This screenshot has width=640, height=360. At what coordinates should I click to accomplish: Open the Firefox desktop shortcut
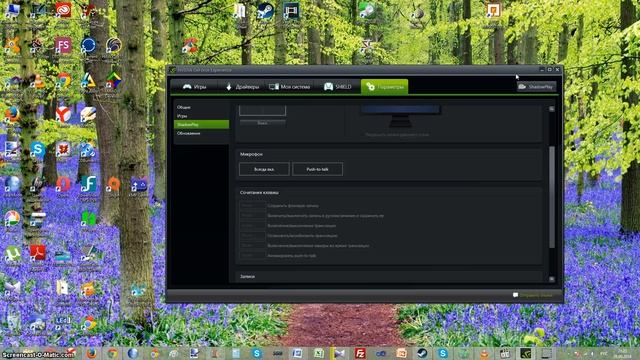point(12,115)
